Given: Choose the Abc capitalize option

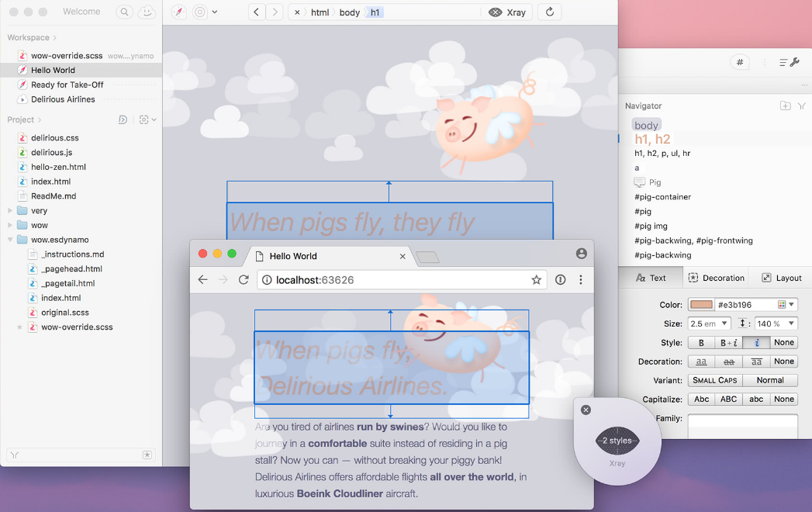Looking at the screenshot, I should 701,399.
